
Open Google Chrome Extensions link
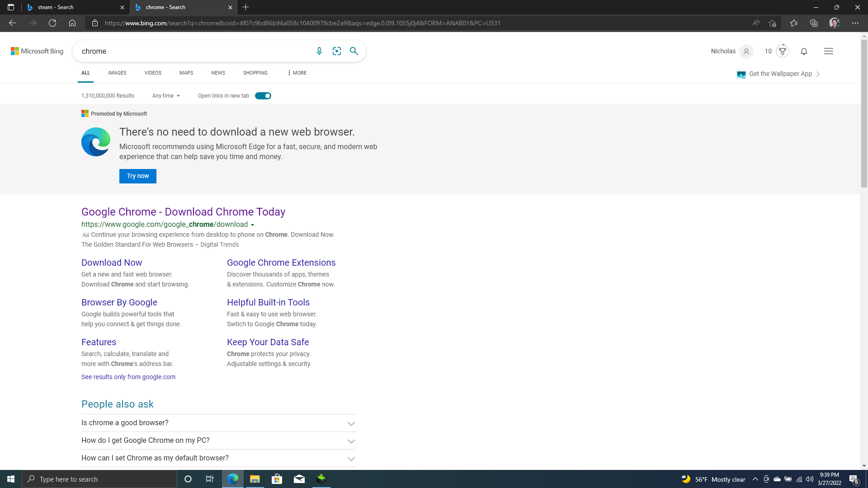[x=281, y=263]
